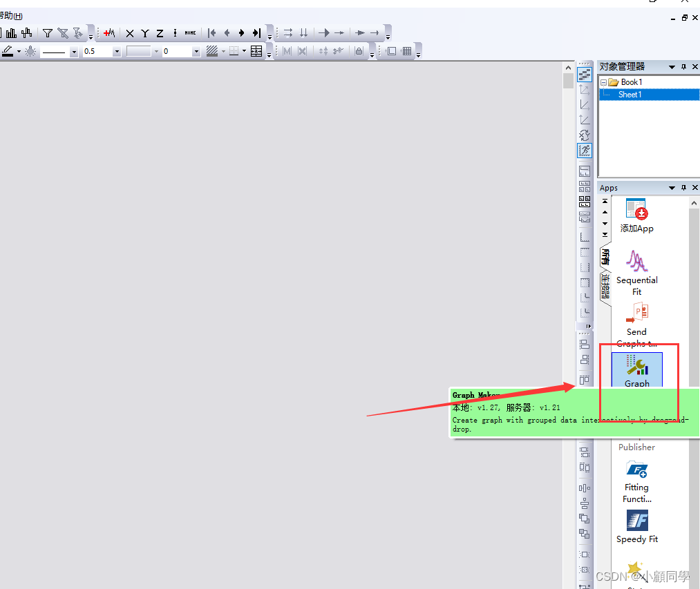This screenshot has width=700, height=589.
Task: Launch the Fitting Function app
Action: tap(636, 481)
